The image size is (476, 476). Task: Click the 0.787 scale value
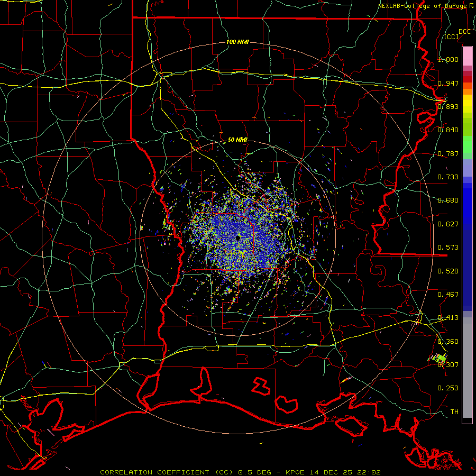448,153
